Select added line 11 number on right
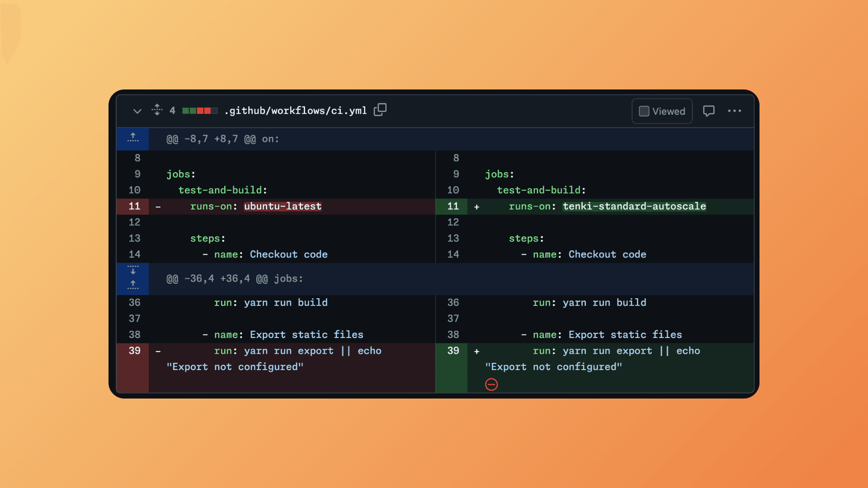The image size is (868, 488). [453, 206]
